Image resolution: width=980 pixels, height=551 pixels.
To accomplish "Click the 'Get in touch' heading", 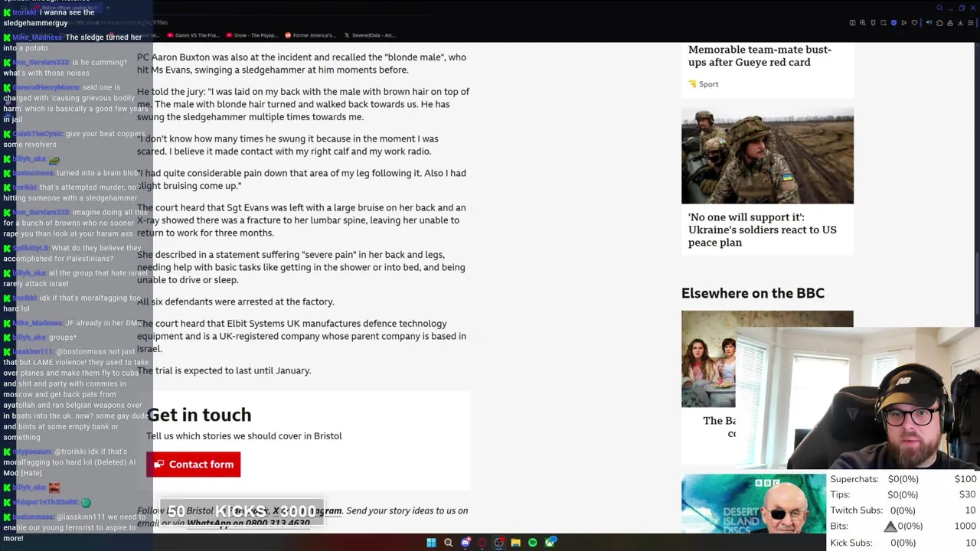I will [x=199, y=415].
